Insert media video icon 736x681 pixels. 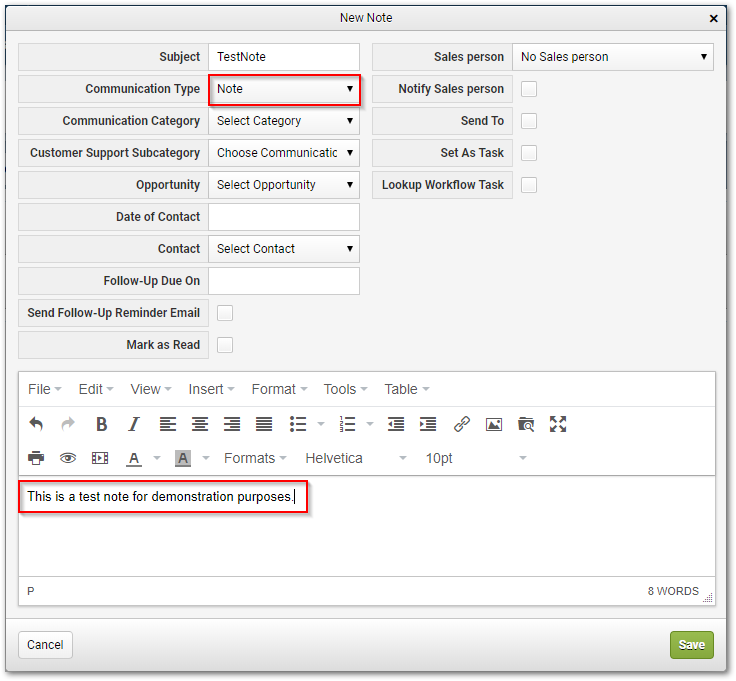(100, 458)
